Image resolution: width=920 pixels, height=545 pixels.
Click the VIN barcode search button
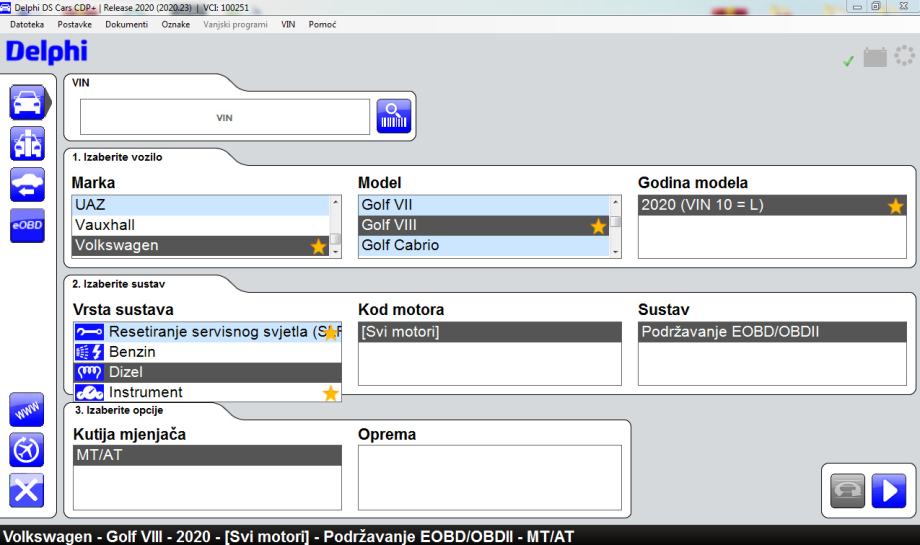[x=394, y=116]
